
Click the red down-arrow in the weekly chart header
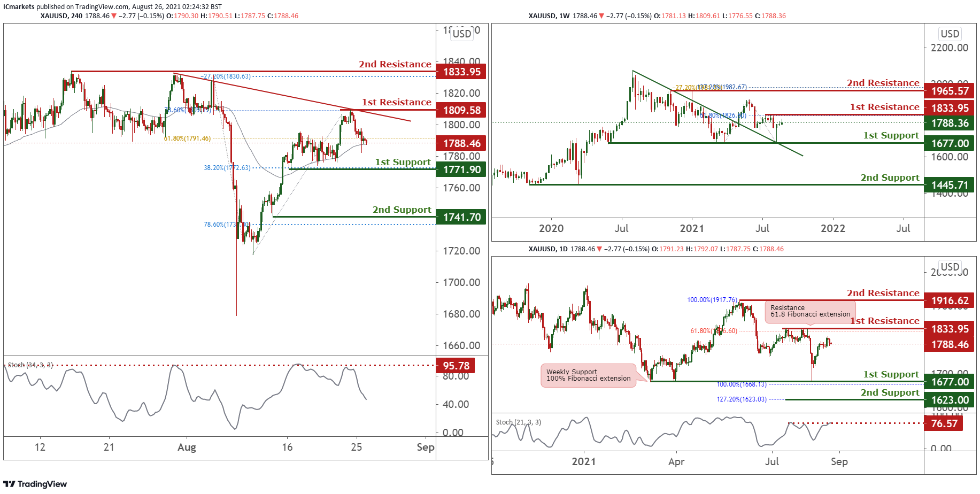601,16
